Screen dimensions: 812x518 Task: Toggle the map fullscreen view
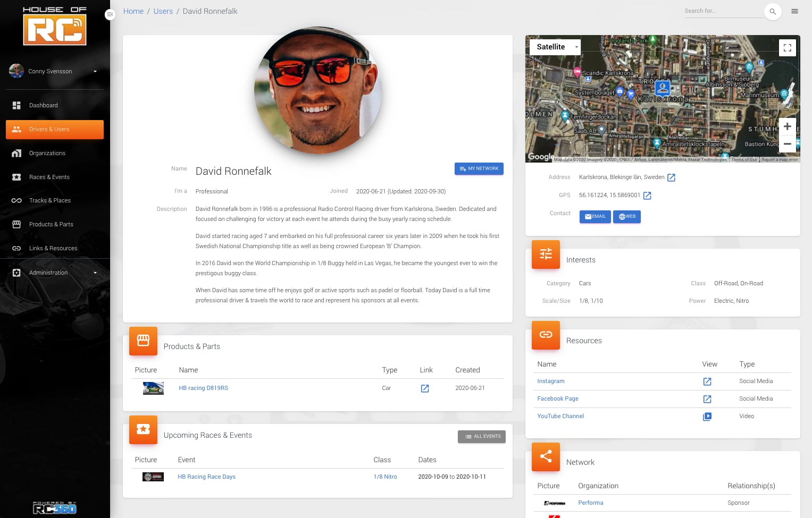click(787, 48)
